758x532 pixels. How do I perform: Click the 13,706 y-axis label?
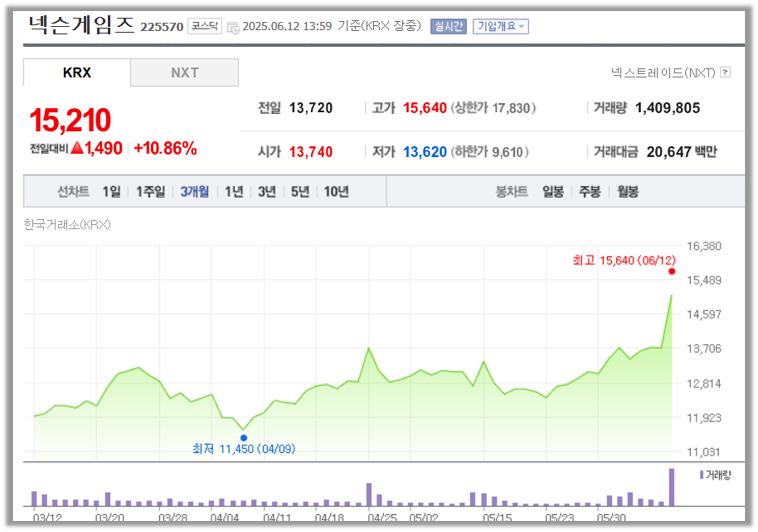click(x=704, y=348)
